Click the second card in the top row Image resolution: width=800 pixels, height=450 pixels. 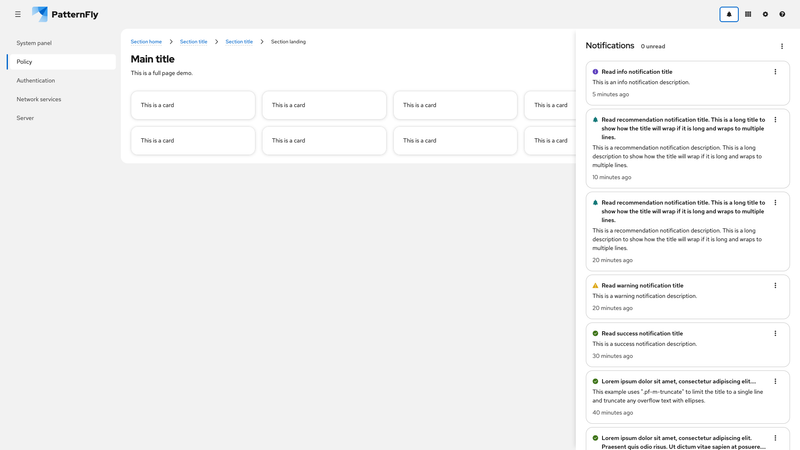click(324, 105)
